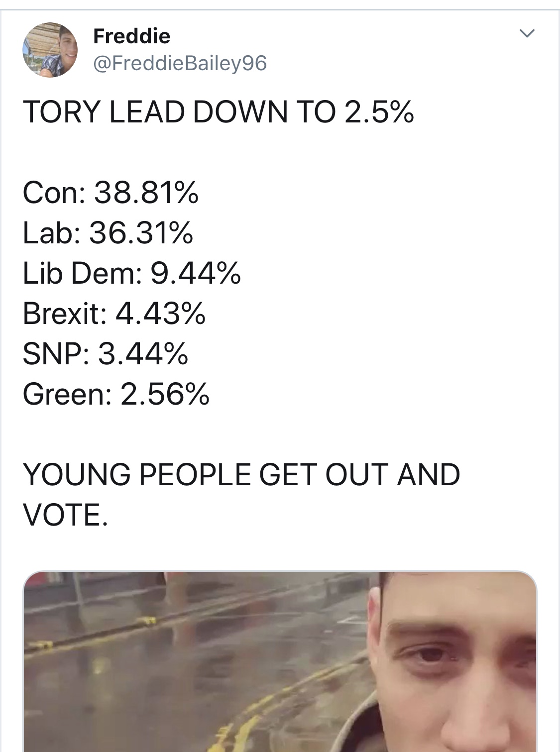560x752 pixels.
Task: Click the 2.5% figure in headline
Action: (x=379, y=111)
